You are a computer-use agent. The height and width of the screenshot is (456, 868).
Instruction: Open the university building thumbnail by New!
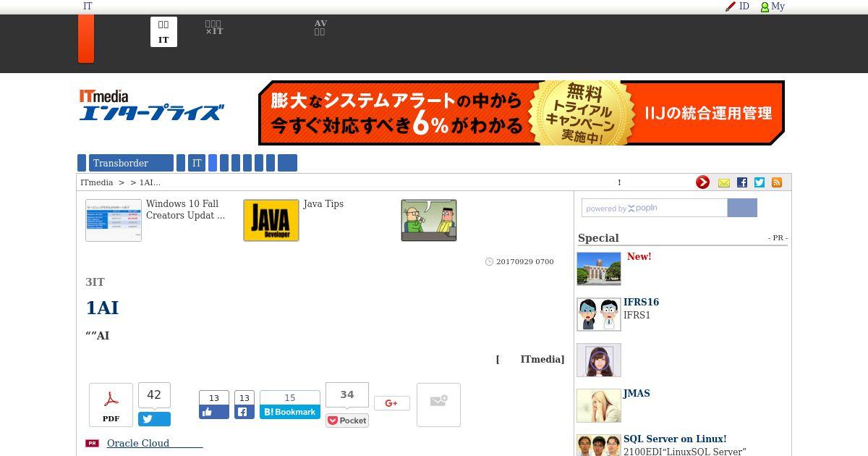click(x=599, y=269)
